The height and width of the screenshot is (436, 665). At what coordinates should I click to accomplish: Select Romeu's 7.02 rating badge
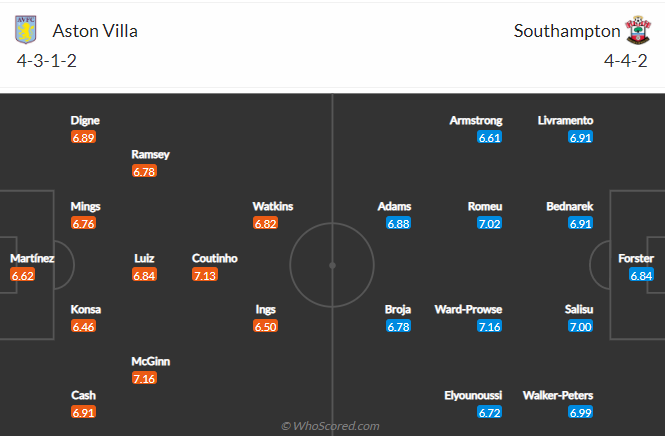point(489,224)
